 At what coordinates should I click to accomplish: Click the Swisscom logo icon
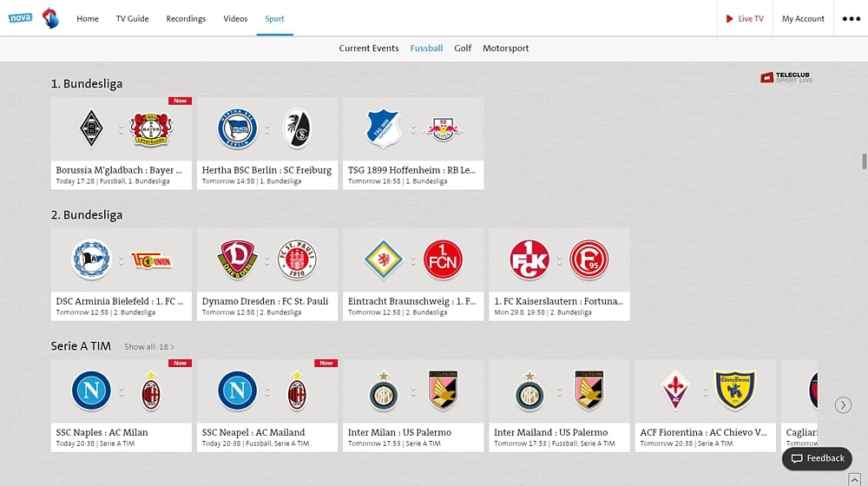pos(50,18)
